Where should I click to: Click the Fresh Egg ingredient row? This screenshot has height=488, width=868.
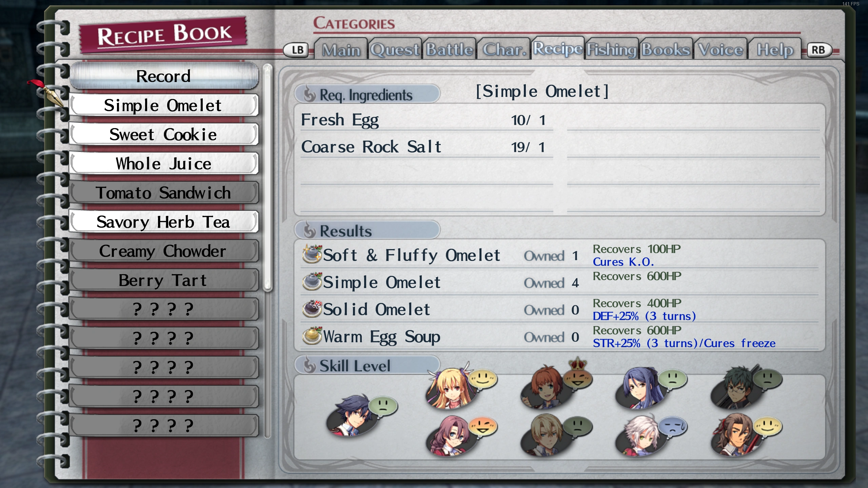coord(427,120)
